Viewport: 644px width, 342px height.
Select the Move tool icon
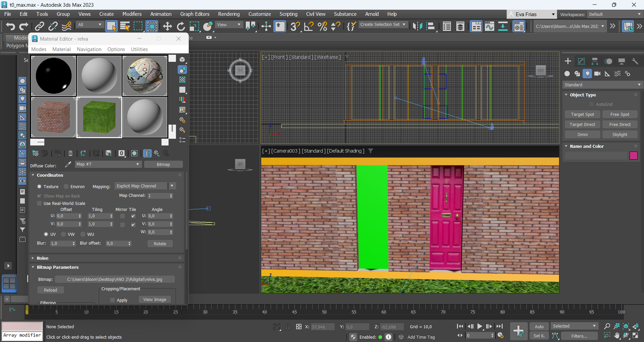click(x=167, y=26)
